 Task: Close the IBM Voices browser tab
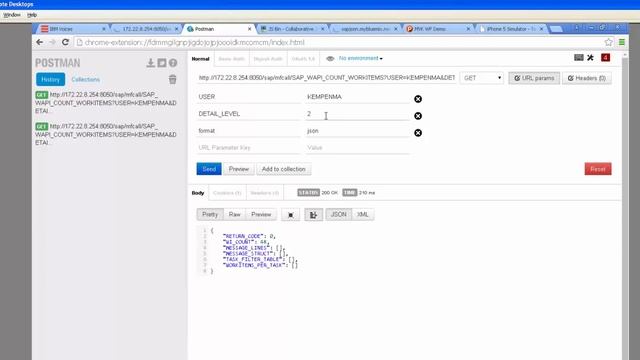(104, 29)
